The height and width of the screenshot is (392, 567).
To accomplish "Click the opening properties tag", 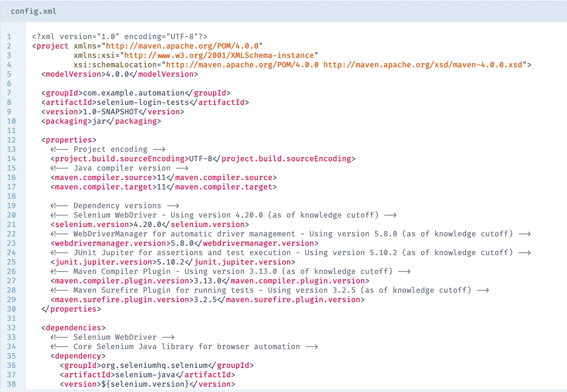I will (69, 140).
